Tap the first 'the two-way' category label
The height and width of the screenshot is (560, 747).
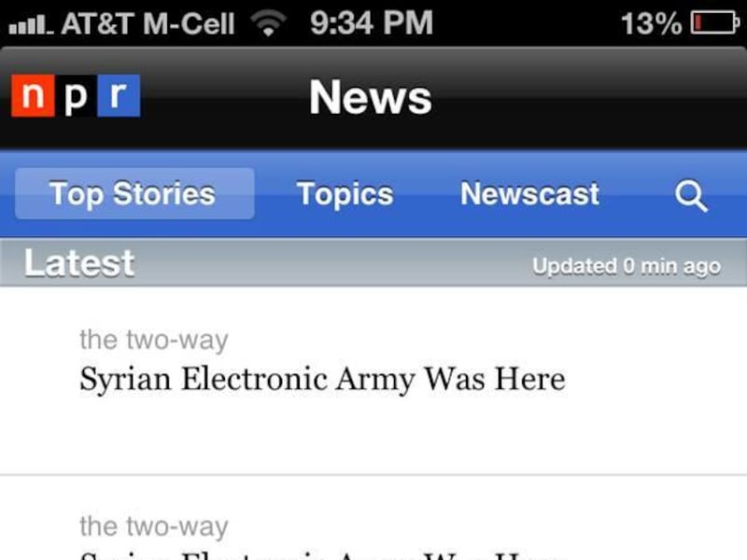(x=154, y=340)
